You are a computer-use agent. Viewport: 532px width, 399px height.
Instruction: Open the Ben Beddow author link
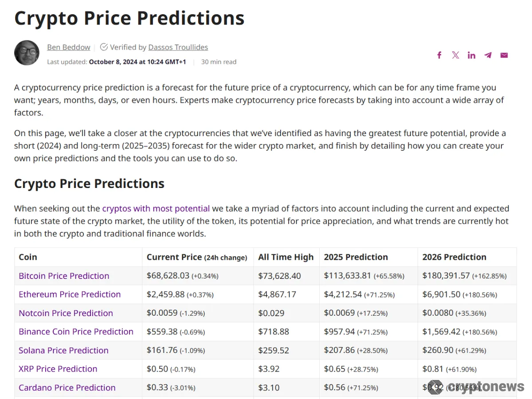68,47
